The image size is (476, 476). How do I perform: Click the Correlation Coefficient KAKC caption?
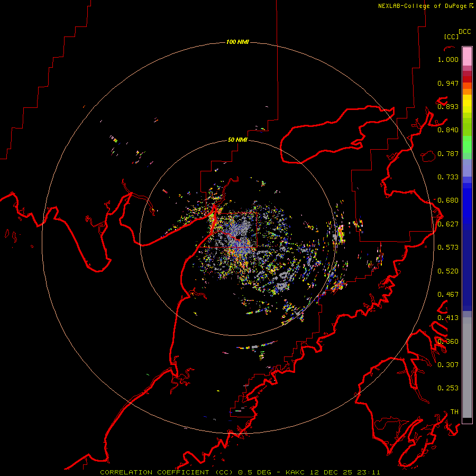tap(240, 472)
